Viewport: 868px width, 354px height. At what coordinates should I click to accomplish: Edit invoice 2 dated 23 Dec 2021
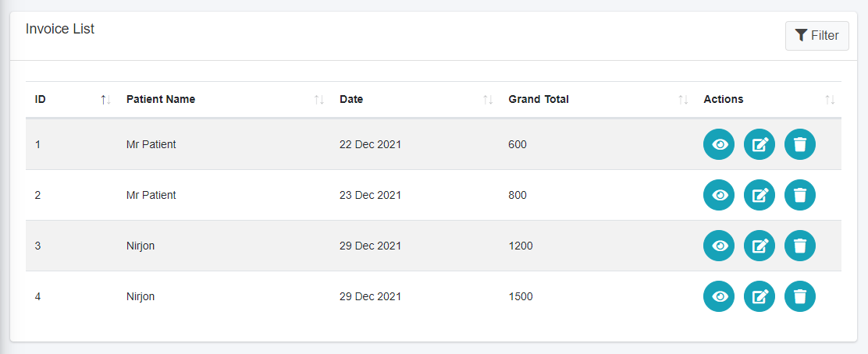point(759,195)
